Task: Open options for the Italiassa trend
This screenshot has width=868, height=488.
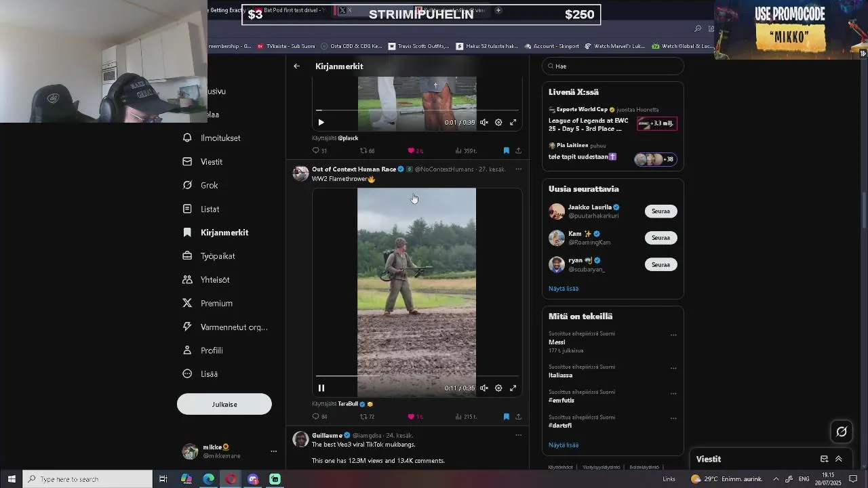Action: tap(673, 369)
